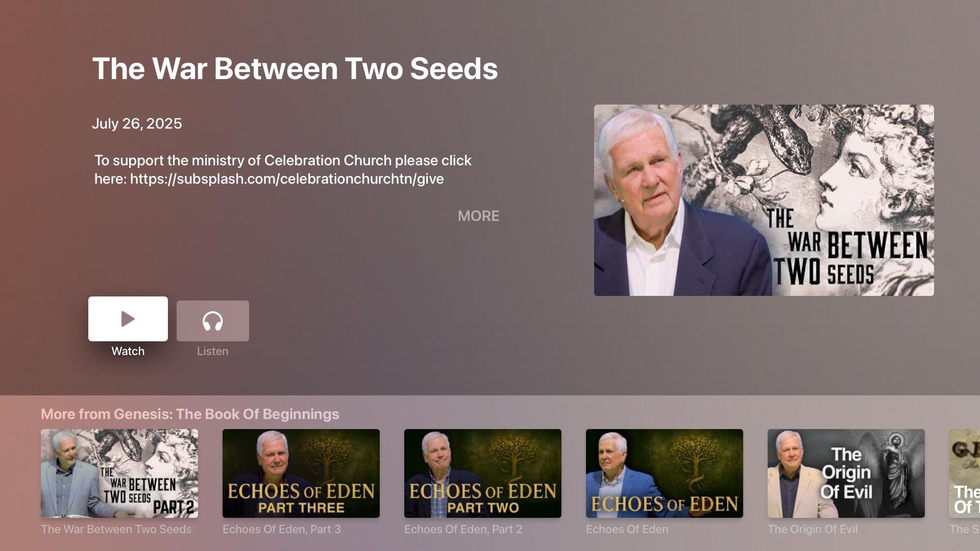Open Echoes of Eden Part Two thumbnail
The width and height of the screenshot is (980, 551).
[x=483, y=473]
